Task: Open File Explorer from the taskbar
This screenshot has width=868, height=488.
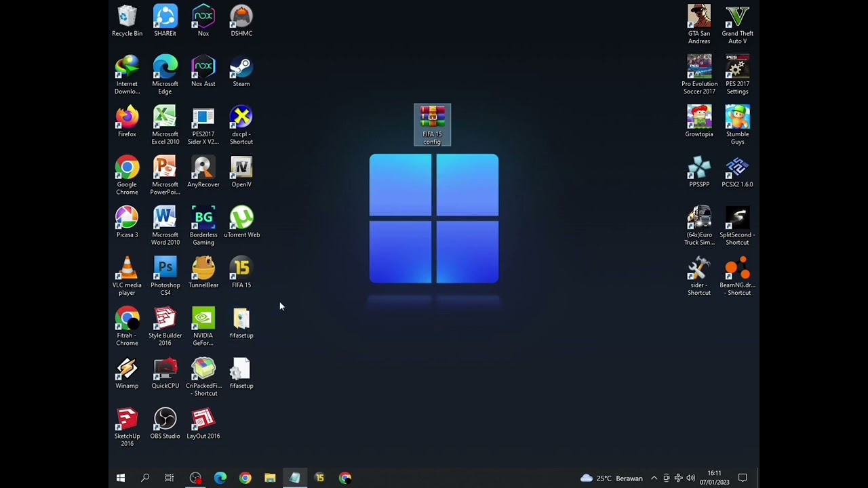Action: click(270, 478)
